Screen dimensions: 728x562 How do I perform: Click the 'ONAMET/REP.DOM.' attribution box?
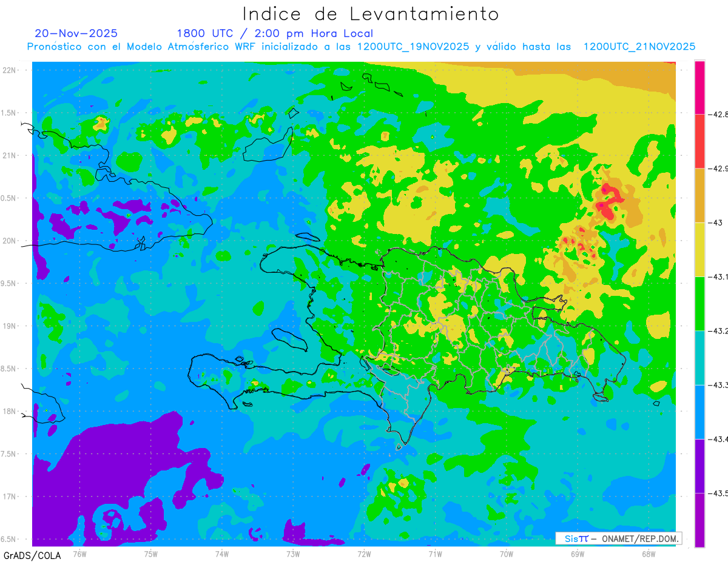point(618,538)
